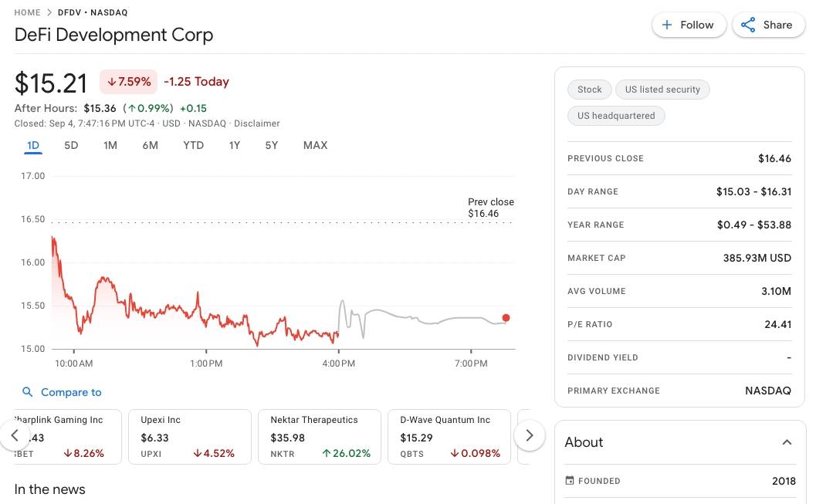The image size is (816, 504).
Task: Click the Previous Close value $16.46
Action: coord(774,159)
